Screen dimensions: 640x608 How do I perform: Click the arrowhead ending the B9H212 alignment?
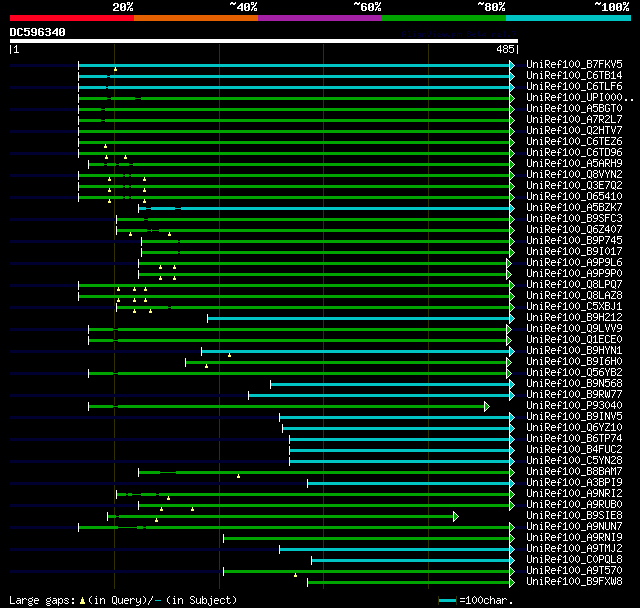click(x=512, y=318)
